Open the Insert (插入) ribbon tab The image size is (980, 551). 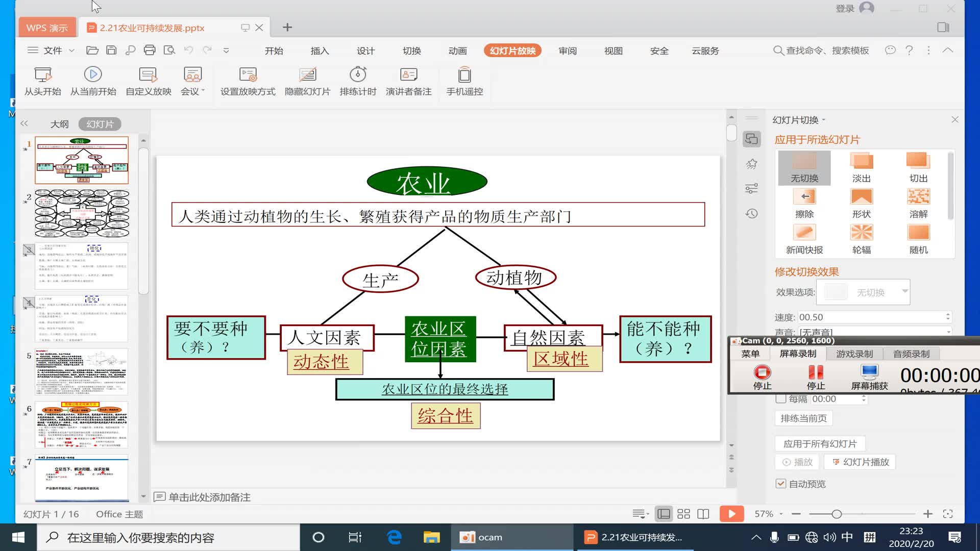coord(320,51)
